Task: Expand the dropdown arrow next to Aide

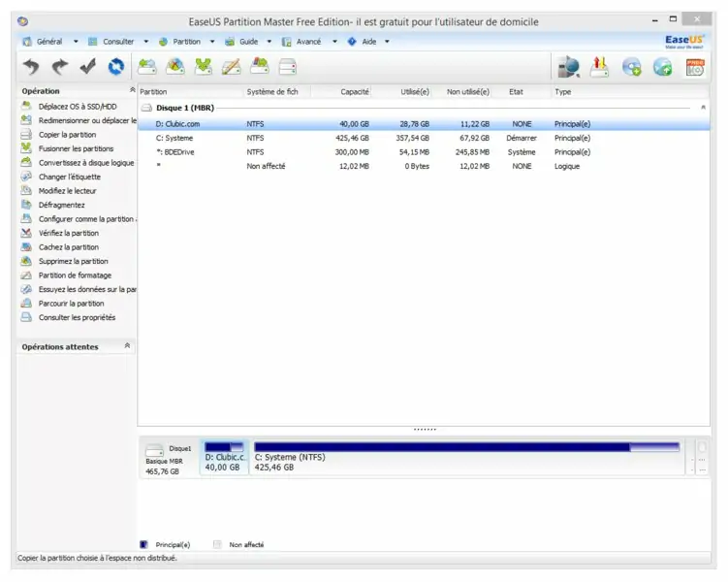Action: click(387, 42)
